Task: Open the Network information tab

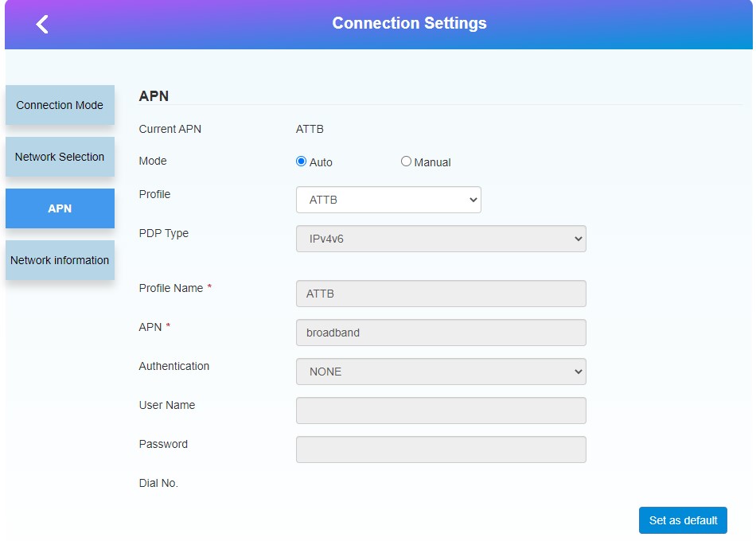Action: point(60,260)
